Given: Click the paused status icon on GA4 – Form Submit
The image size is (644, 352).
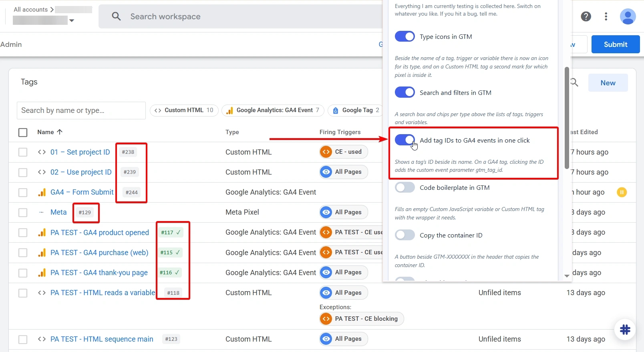Looking at the screenshot, I should point(622,192).
